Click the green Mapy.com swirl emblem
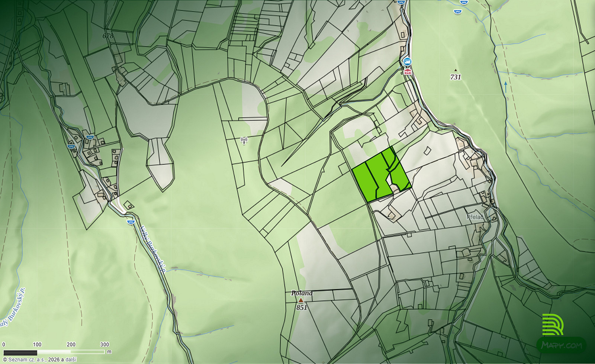The height and width of the screenshot is (364, 595). pyautogui.click(x=553, y=324)
